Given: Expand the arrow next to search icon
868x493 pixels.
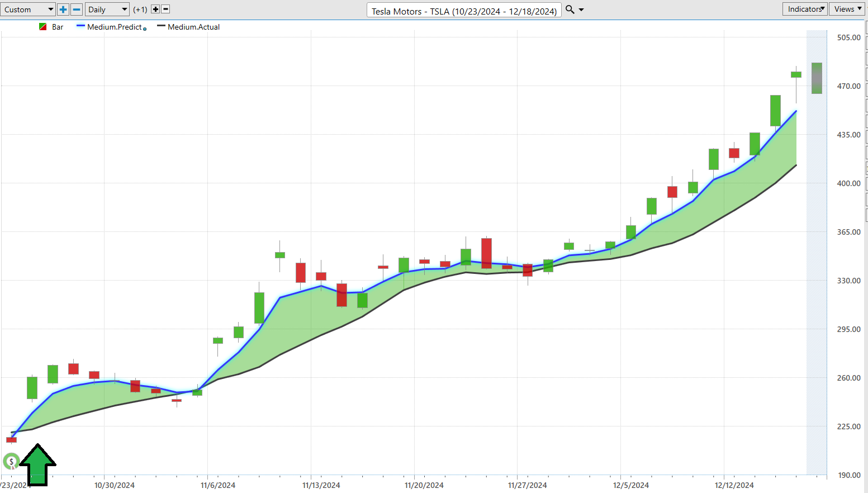Looking at the screenshot, I should click(x=581, y=10).
